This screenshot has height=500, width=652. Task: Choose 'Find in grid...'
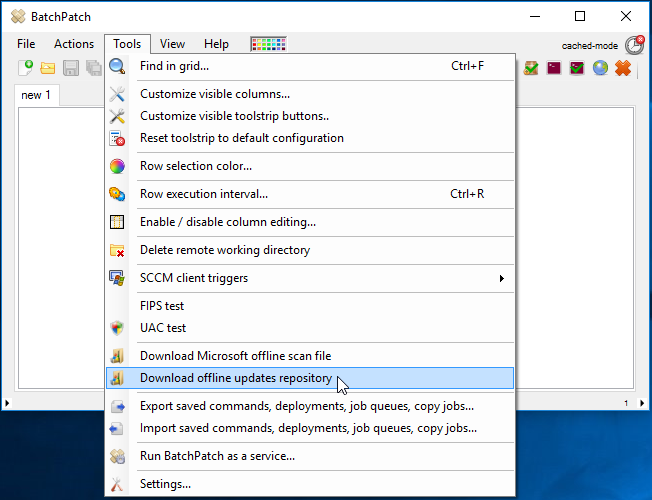310,66
